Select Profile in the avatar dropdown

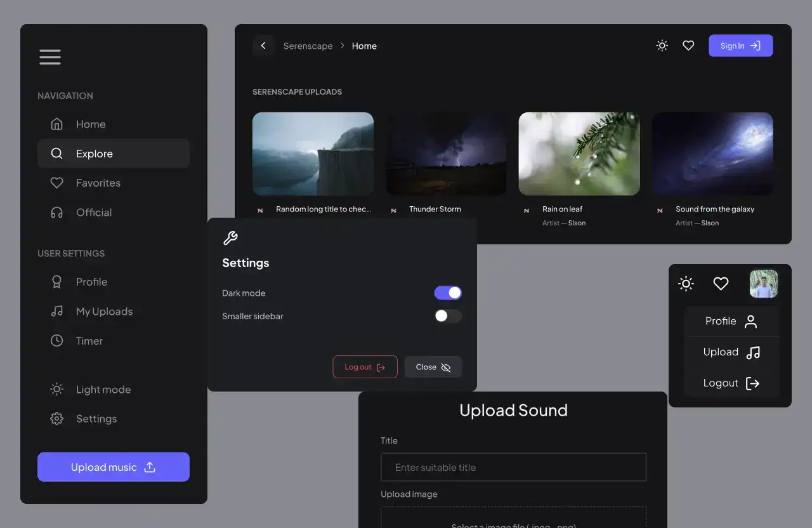pos(731,321)
